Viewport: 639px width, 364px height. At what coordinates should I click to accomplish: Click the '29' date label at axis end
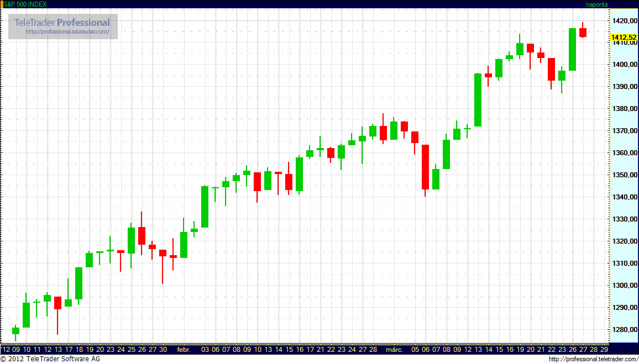pyautogui.click(x=604, y=350)
